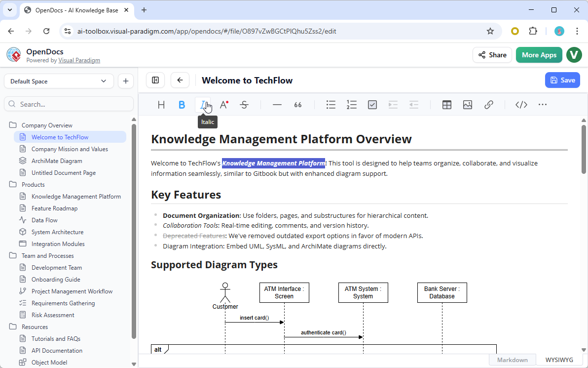Insert a blockquote
588x368 pixels.
(297, 105)
